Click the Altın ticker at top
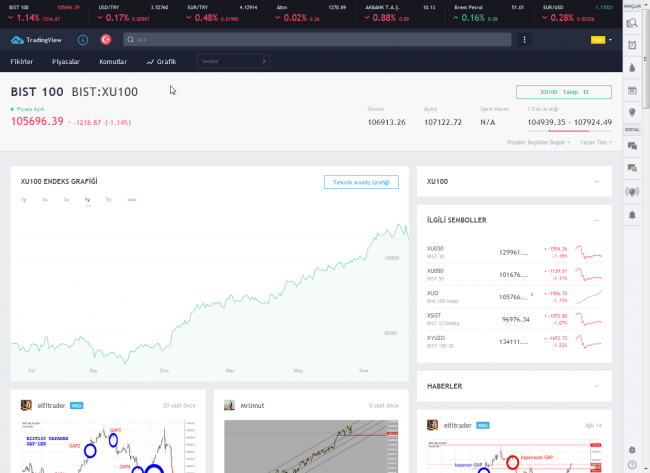Image resolution: width=650 pixels, height=473 pixels. click(x=311, y=13)
